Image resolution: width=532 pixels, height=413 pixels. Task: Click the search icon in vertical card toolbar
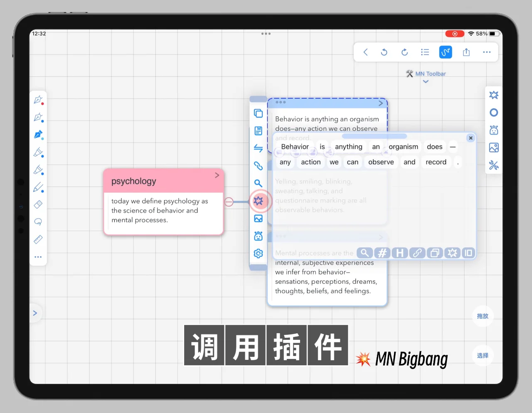[x=258, y=183]
